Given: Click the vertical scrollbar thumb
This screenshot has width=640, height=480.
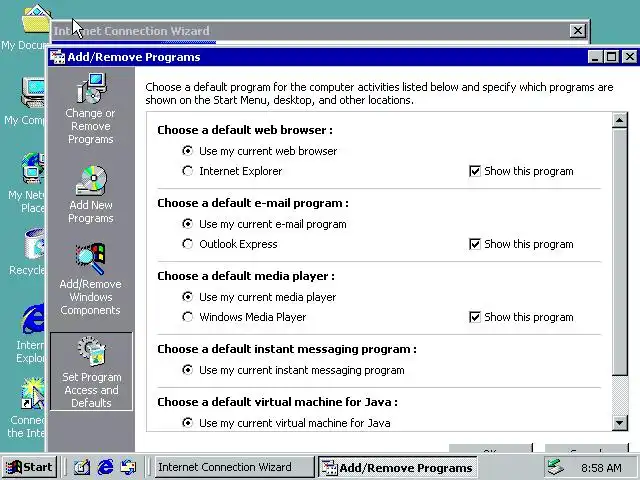Looking at the screenshot, I should point(620,251).
